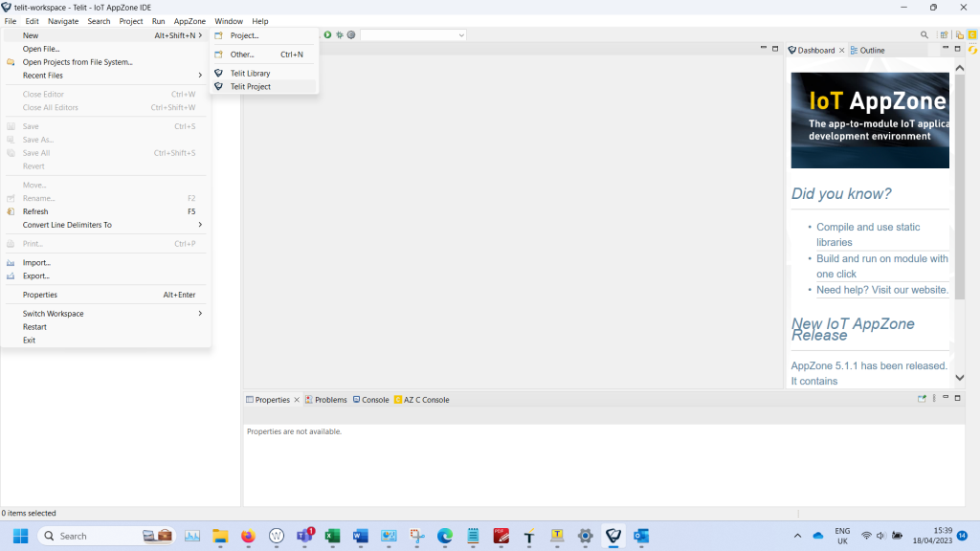The width and height of the screenshot is (980, 551).
Task: Close the Properties tab
Action: tap(297, 400)
